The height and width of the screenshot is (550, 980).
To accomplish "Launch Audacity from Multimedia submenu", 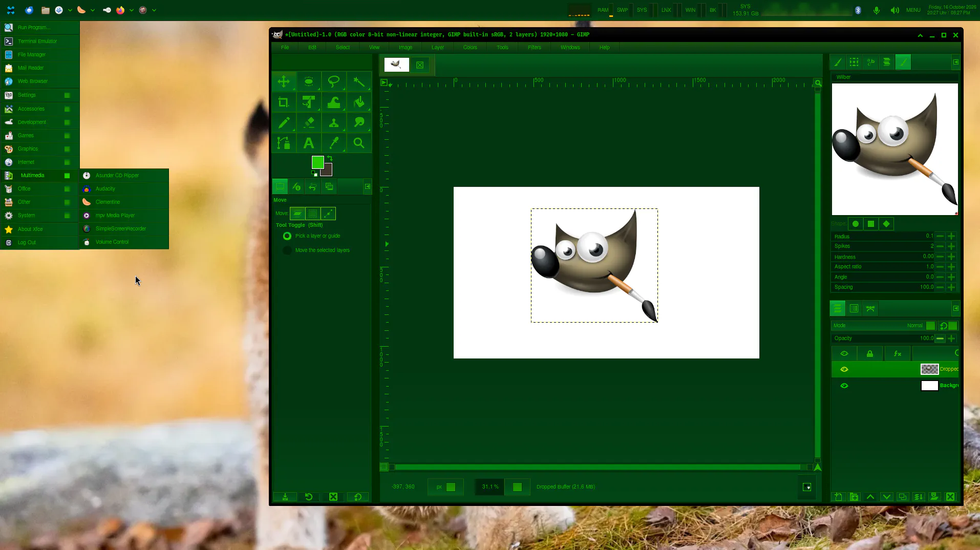I will (x=124, y=189).
